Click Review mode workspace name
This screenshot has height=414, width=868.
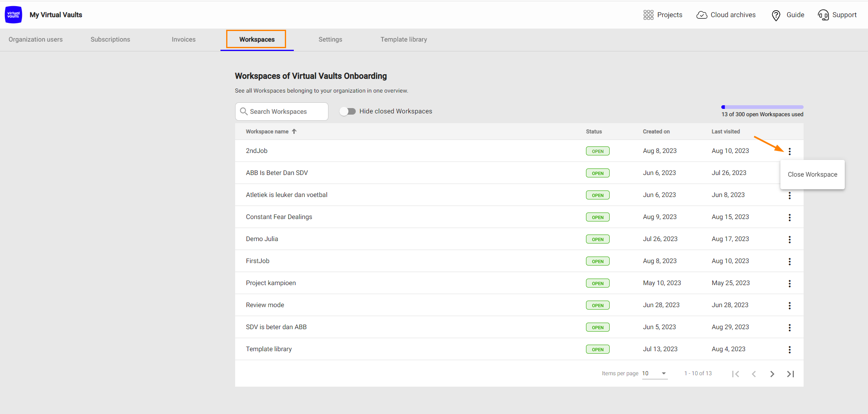265,305
